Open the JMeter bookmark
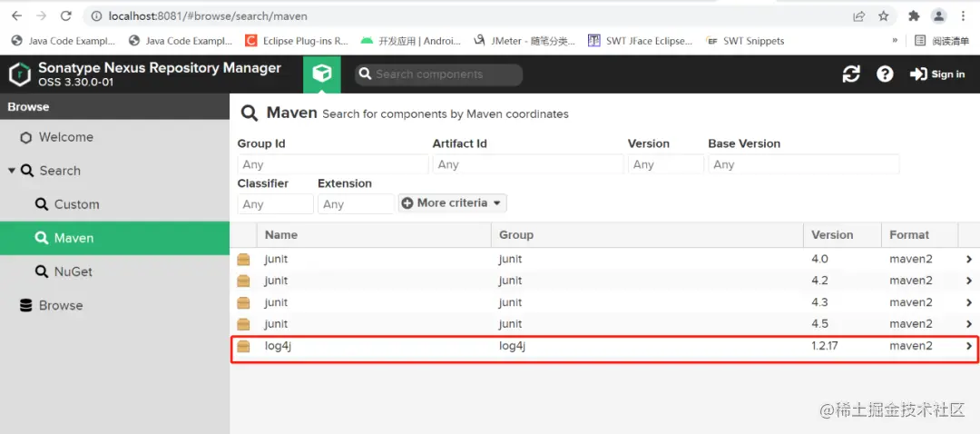The height and width of the screenshot is (434, 980). (x=524, y=41)
